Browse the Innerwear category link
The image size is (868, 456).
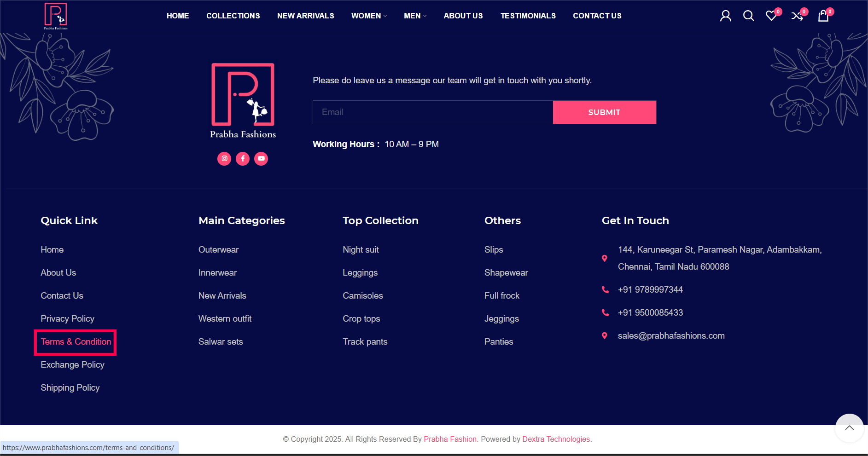[218, 273]
